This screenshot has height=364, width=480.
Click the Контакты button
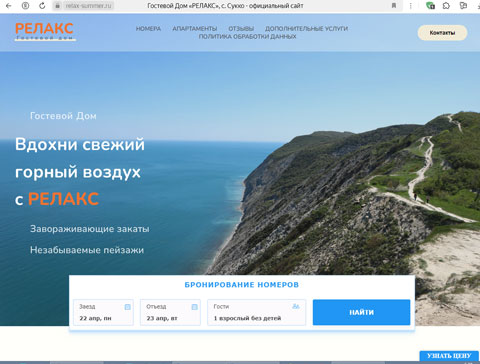coord(442,33)
